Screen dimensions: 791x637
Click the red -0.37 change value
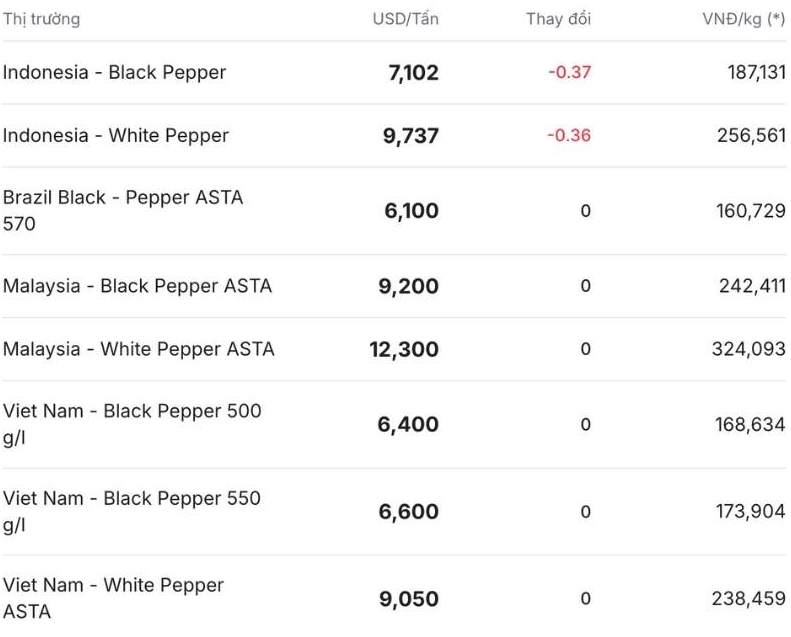click(569, 72)
